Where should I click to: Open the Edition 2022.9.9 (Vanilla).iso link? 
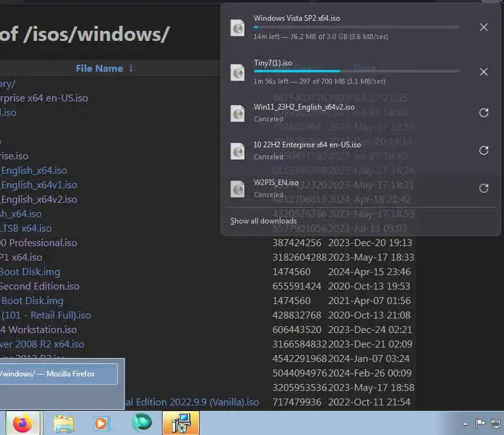(192, 402)
